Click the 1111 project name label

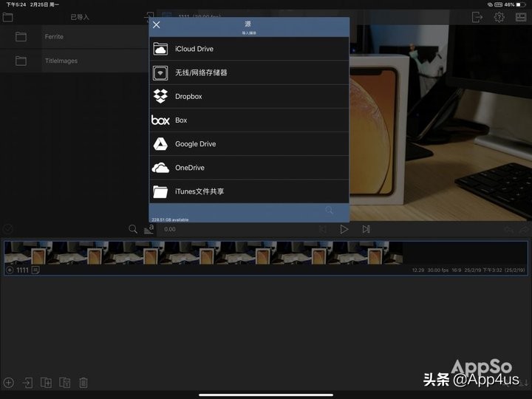(x=22, y=270)
